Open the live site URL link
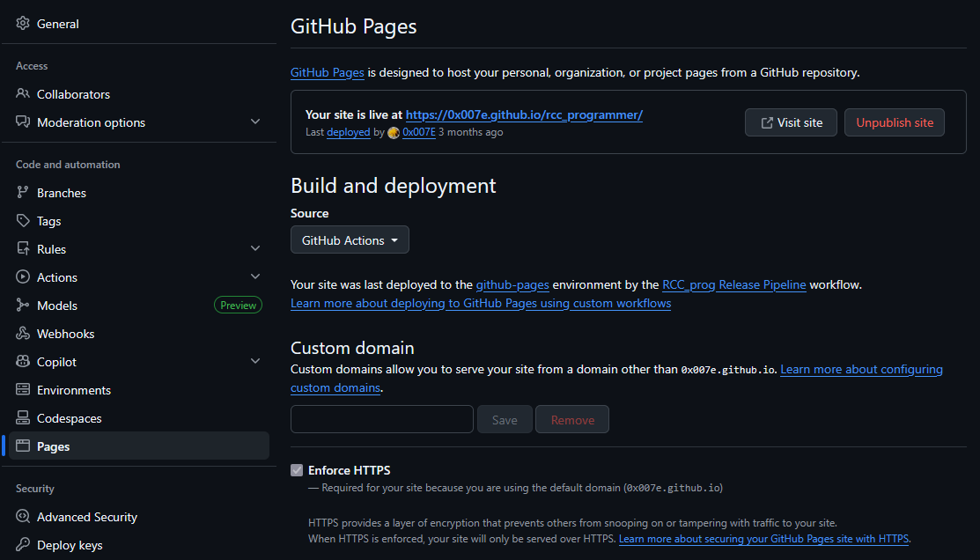The height and width of the screenshot is (560, 980). (x=524, y=115)
